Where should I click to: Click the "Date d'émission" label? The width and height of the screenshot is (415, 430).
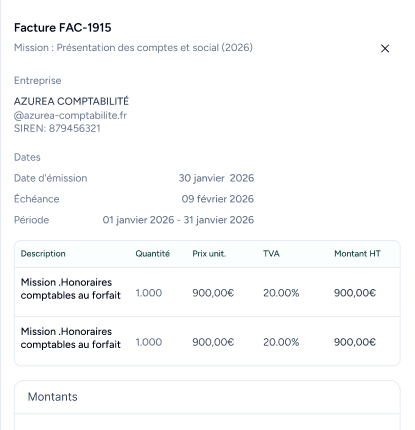click(x=51, y=178)
